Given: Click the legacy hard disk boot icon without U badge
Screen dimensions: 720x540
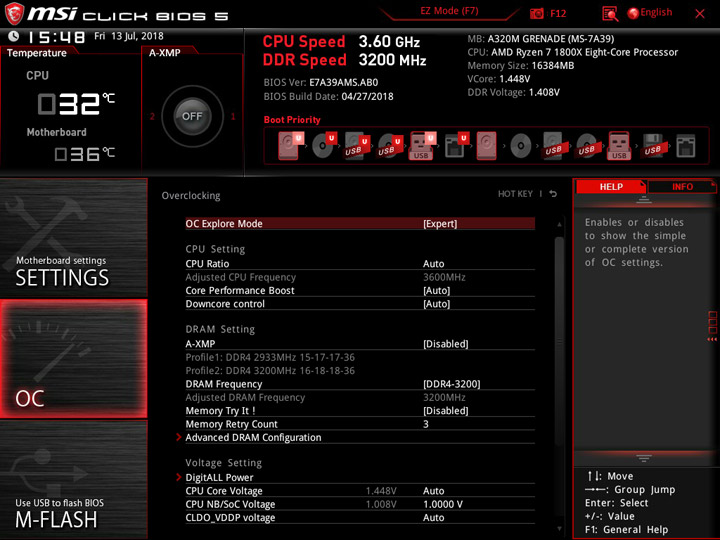Looking at the screenshot, I should tap(487, 146).
